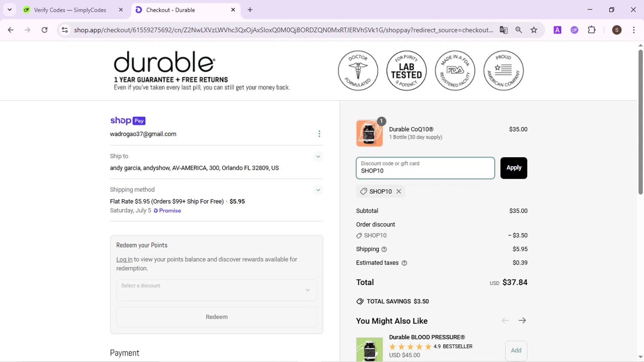Click the discount code input field

(425, 168)
